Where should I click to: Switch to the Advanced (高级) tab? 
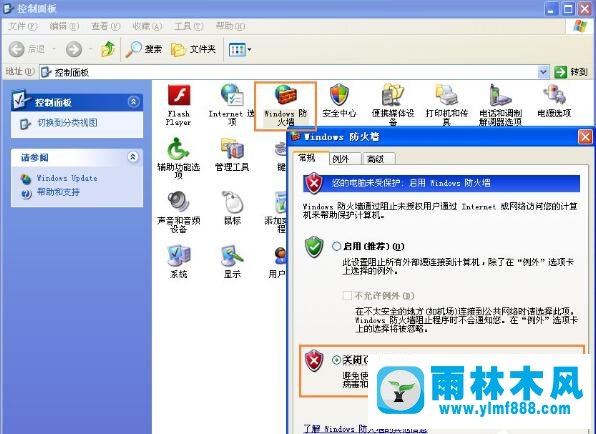pos(379,159)
